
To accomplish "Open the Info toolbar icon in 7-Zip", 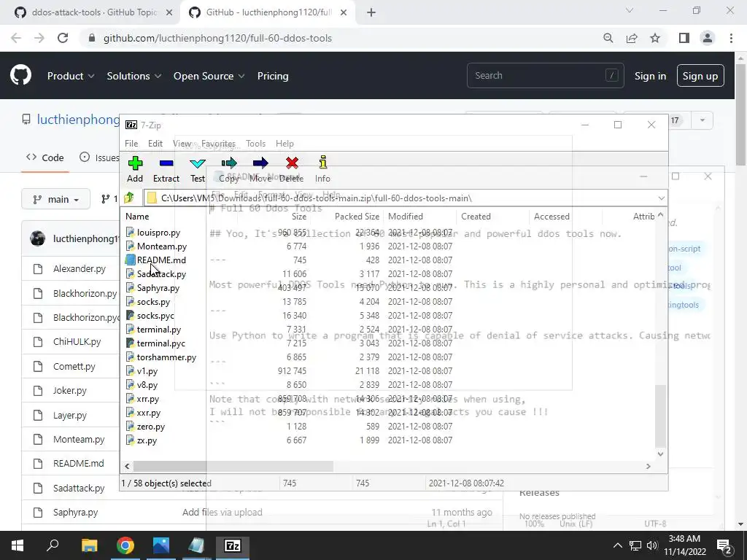I will [322, 169].
